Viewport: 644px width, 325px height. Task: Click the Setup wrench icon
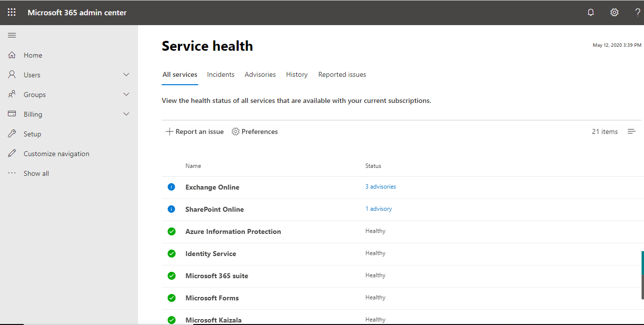coord(12,134)
